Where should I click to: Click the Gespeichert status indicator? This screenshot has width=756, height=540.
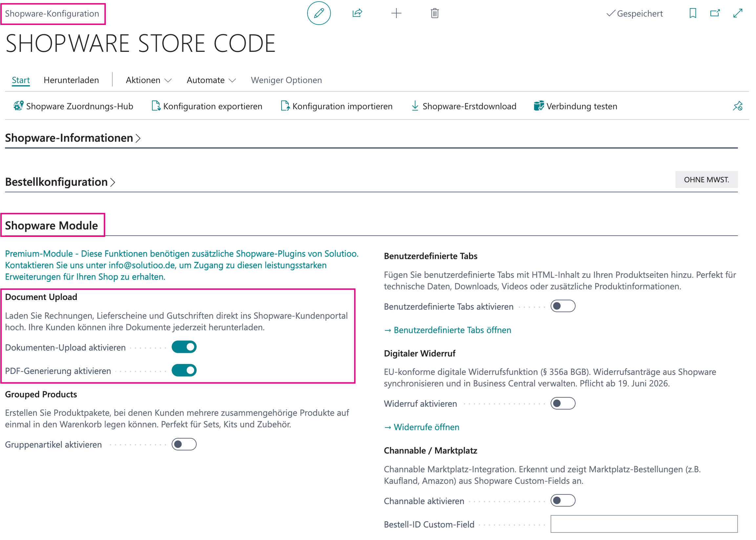(x=634, y=14)
